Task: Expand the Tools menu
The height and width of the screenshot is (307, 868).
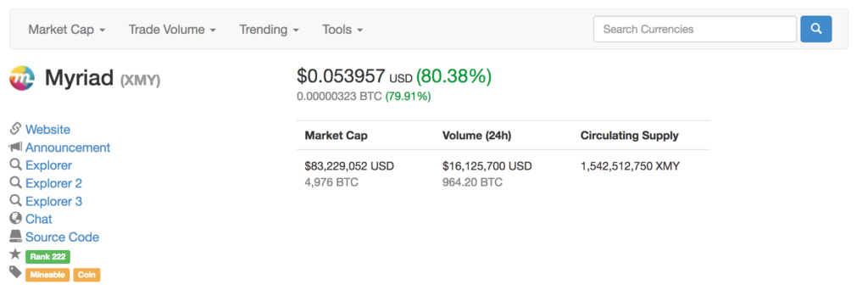Action: pos(342,30)
